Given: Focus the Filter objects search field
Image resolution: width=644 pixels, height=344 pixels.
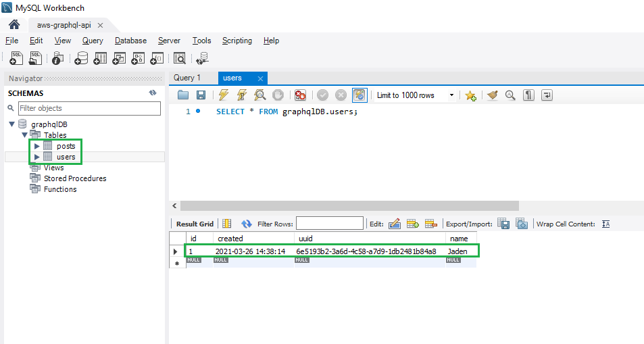Looking at the screenshot, I should [89, 108].
